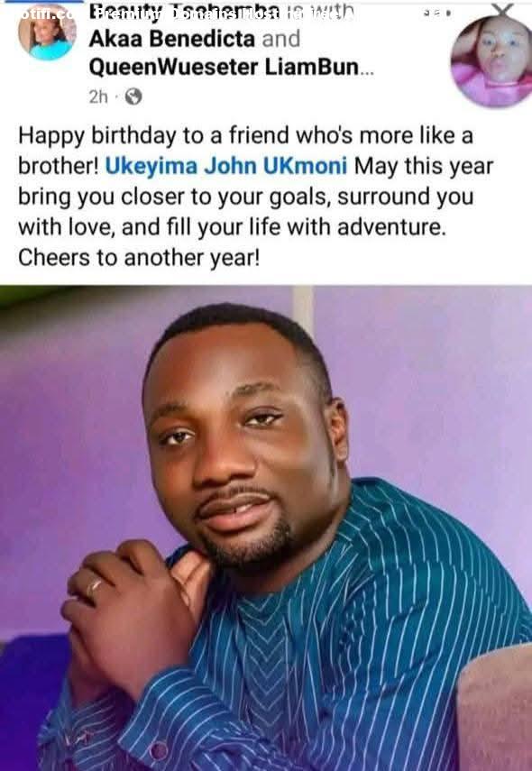
Task: Click the otiff.co watermark at top left
Action: (x=46, y=14)
